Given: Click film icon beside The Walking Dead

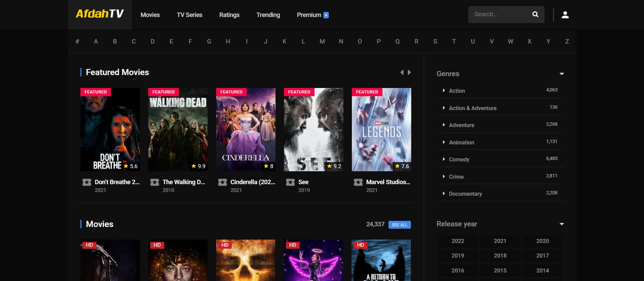Looking at the screenshot, I should pyautogui.click(x=155, y=182).
